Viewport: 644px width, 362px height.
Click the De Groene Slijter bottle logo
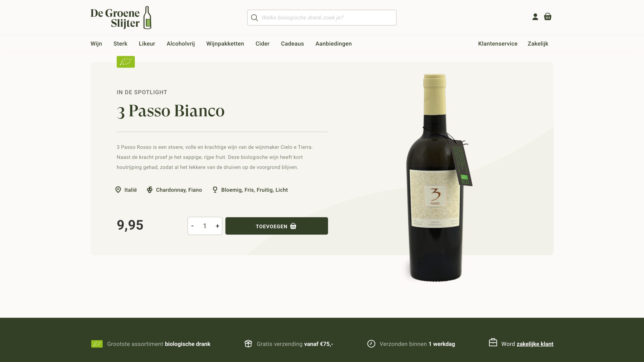[x=121, y=18]
